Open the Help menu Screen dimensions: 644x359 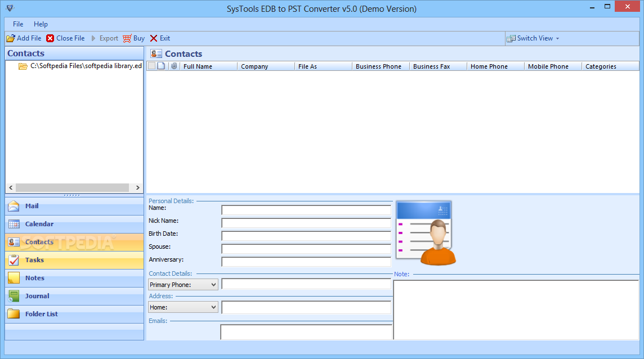pos(41,24)
